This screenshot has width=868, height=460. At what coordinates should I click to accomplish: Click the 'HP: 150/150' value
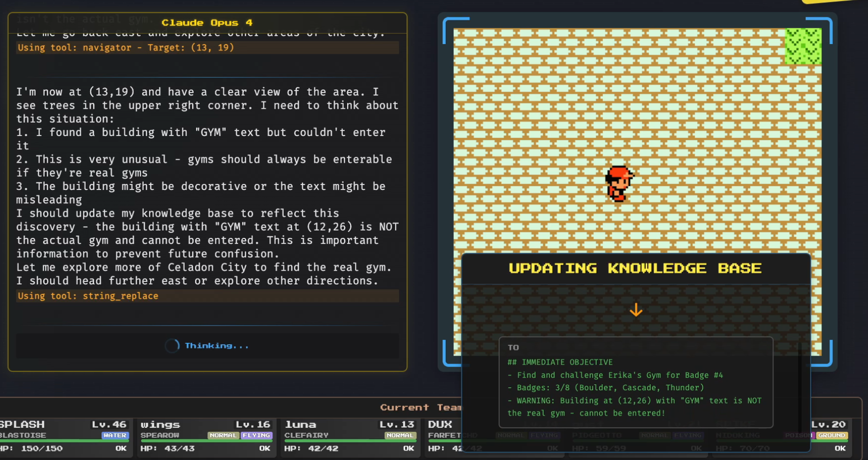tap(31, 449)
